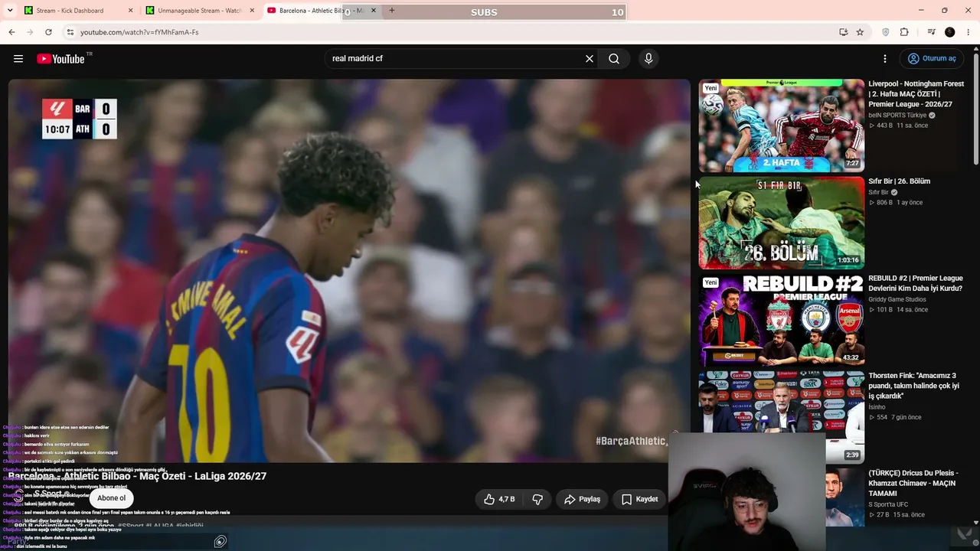The image size is (980, 551).
Task: Open the Chrome profile avatar
Action: pos(949,32)
